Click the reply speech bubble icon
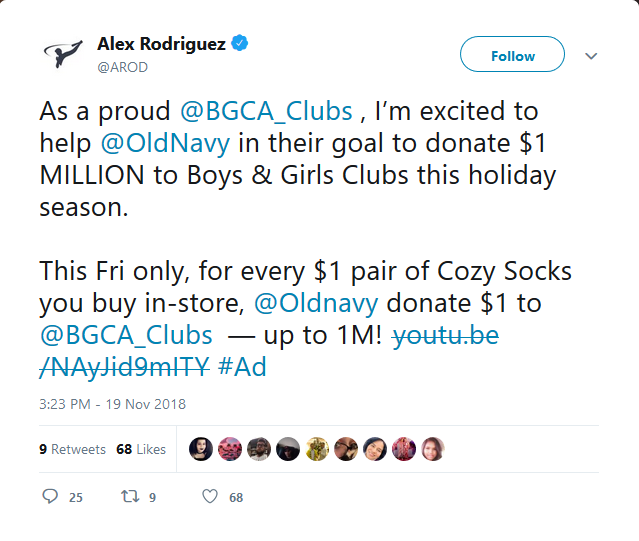 pos(52,496)
